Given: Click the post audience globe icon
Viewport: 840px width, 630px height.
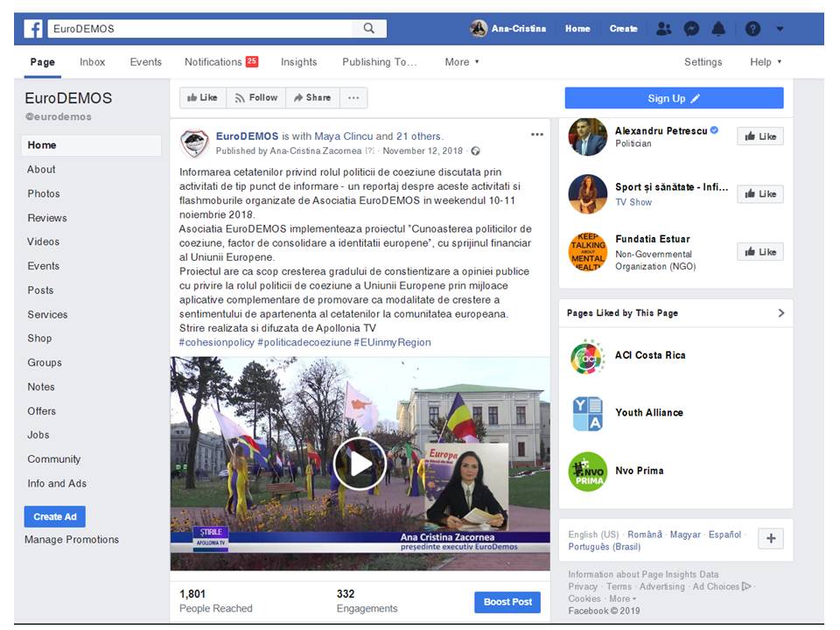Looking at the screenshot, I should [475, 151].
